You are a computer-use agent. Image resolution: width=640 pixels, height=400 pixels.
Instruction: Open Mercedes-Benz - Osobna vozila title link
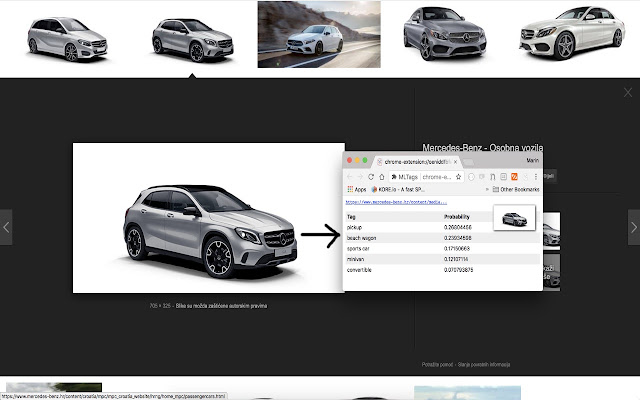482,147
